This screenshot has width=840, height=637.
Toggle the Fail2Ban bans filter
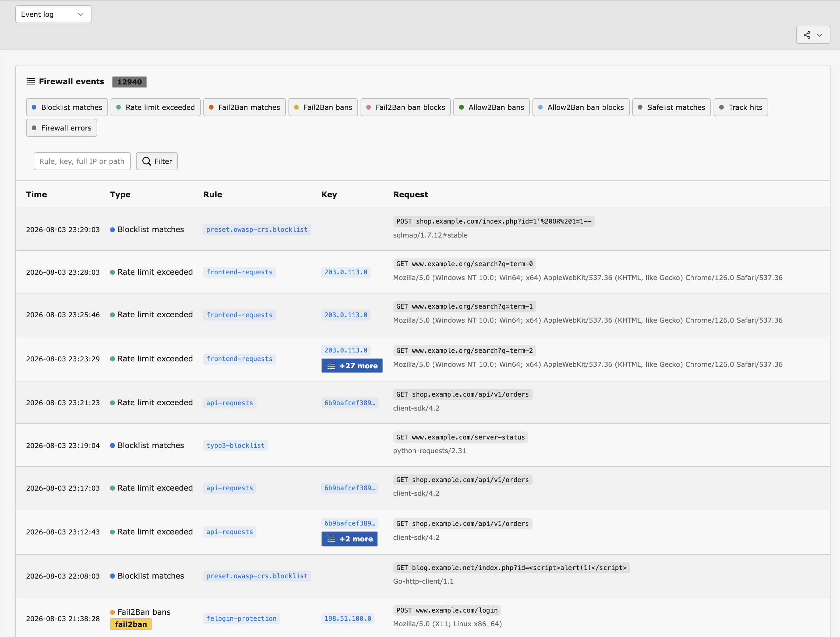pyautogui.click(x=323, y=107)
